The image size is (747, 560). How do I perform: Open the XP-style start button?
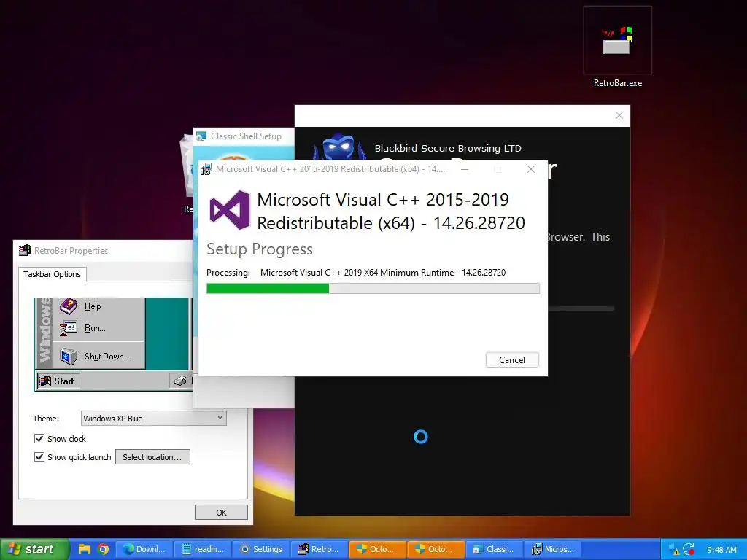pyautogui.click(x=34, y=549)
